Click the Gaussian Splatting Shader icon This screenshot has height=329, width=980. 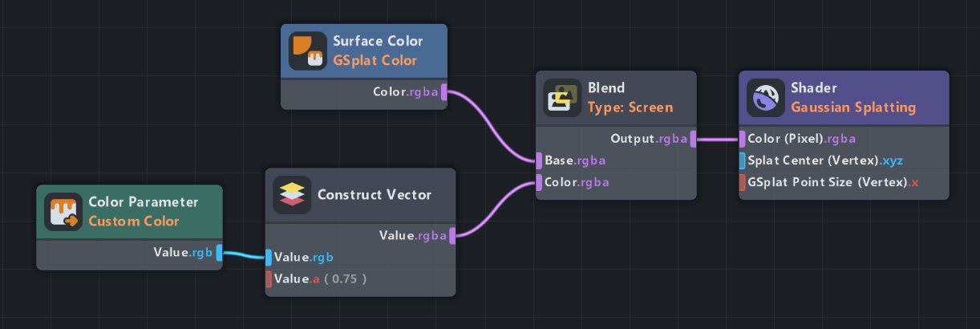click(x=766, y=98)
